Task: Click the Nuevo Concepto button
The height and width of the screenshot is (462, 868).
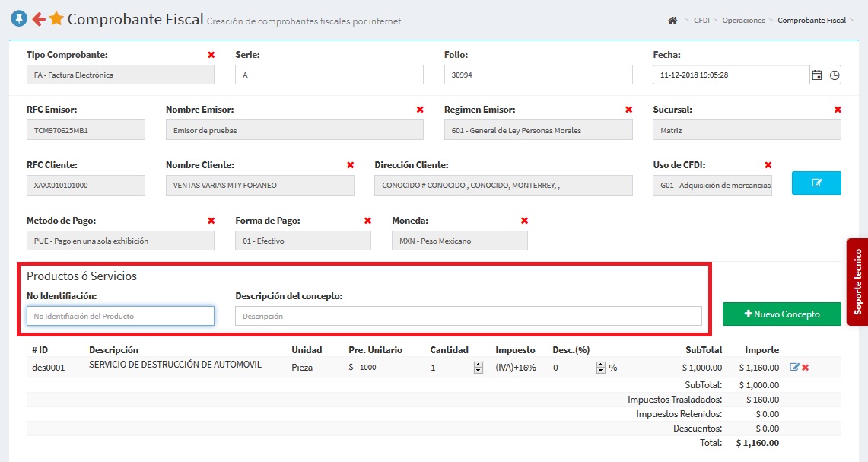Action: click(x=781, y=314)
